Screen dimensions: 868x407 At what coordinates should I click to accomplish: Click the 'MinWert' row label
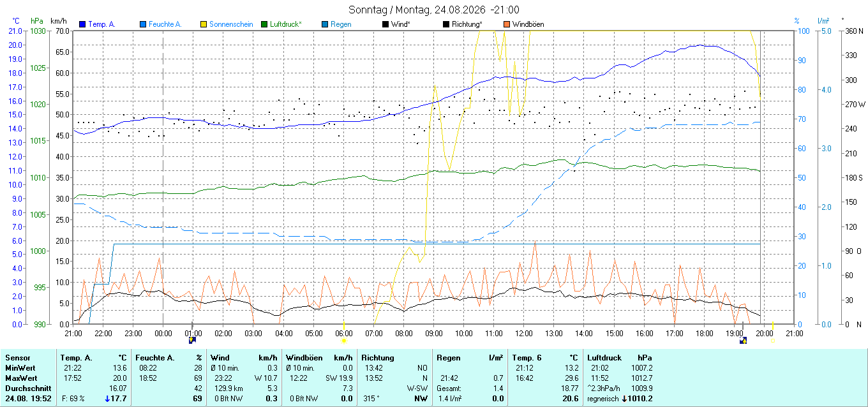(x=20, y=368)
